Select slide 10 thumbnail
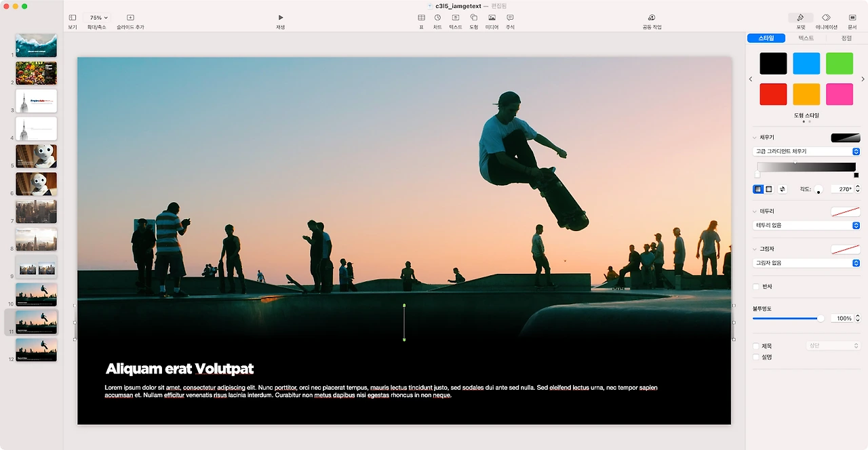The height and width of the screenshot is (450, 868). click(36, 295)
